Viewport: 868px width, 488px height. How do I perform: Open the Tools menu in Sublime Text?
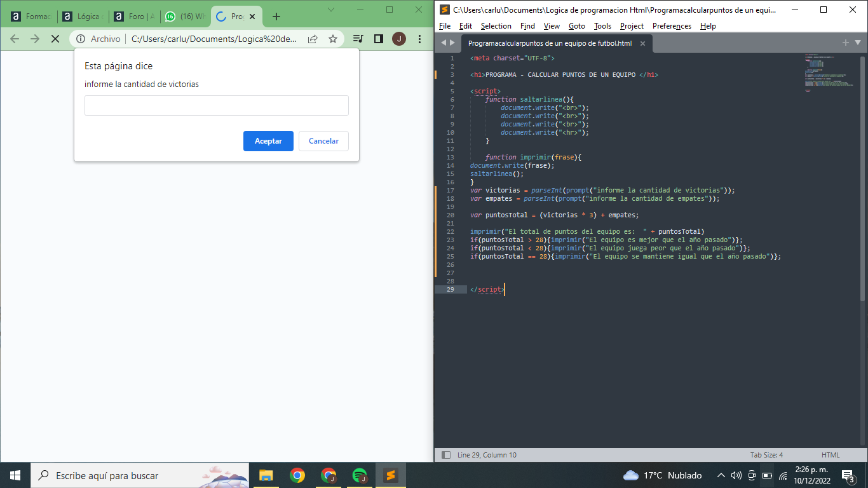602,26
